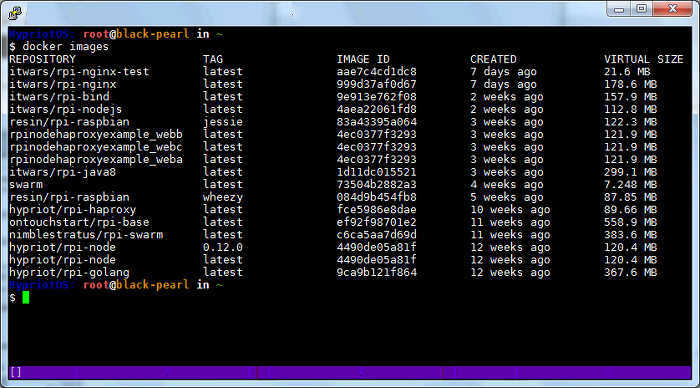Click image ID 9ca9b121f864
The height and width of the screenshot is (388, 700).
click(376, 272)
